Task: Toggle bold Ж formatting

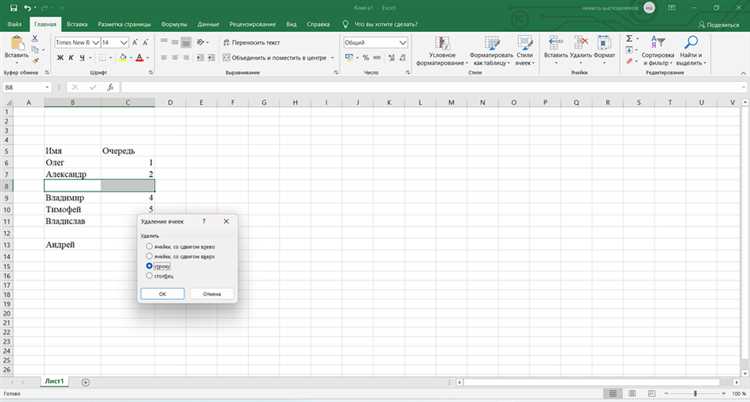Action: pyautogui.click(x=60, y=57)
